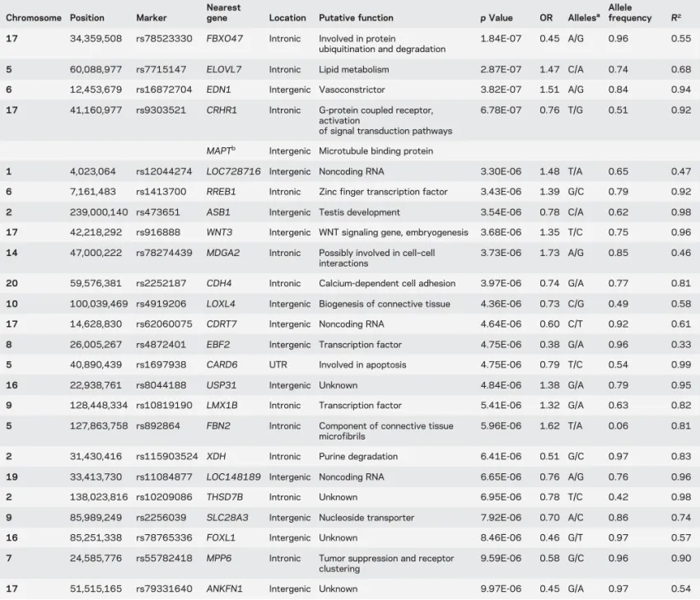
Task: Select marker rs78274439
Action: [x=164, y=253]
